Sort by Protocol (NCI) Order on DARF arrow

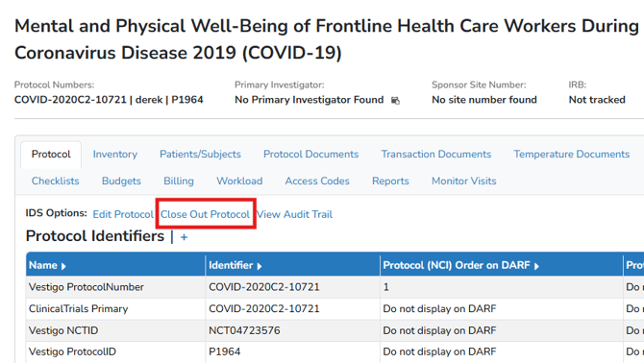coord(536,266)
